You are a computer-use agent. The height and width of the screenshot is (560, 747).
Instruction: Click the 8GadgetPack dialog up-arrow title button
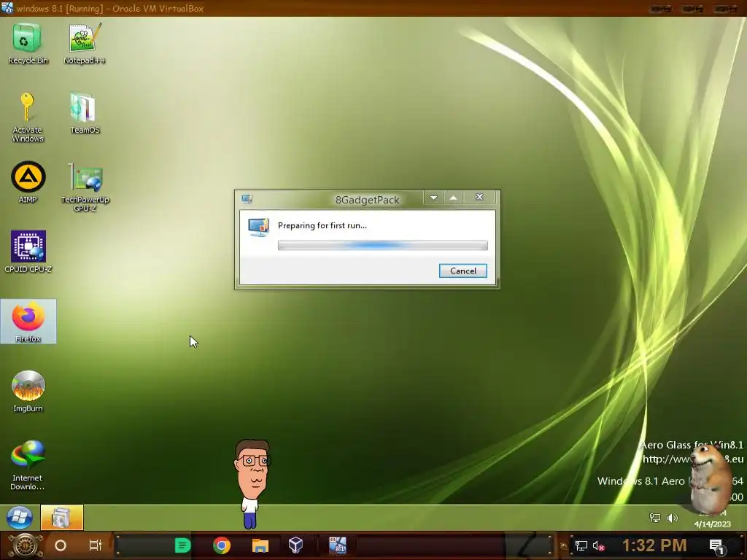454,198
